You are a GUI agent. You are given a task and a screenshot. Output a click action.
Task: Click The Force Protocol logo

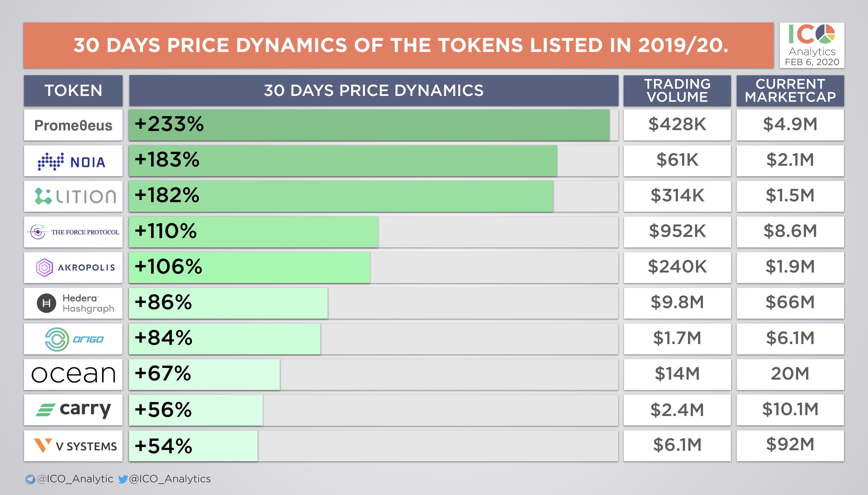pos(38,232)
